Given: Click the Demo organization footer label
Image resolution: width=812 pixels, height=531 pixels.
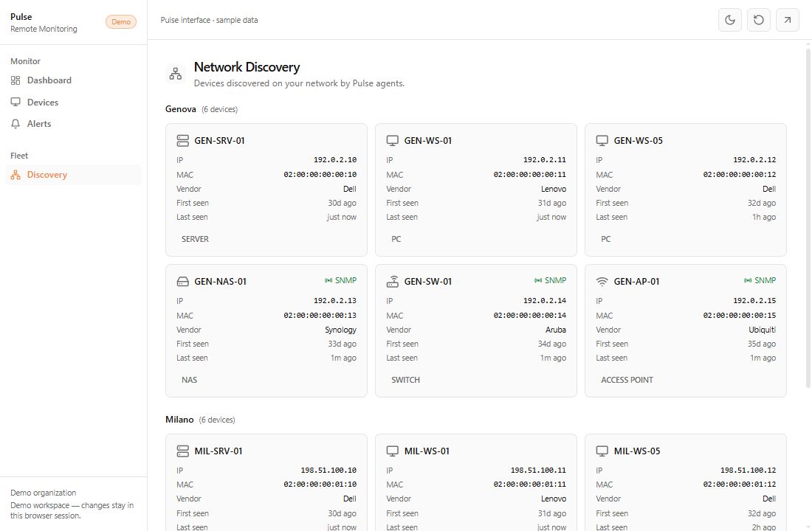Looking at the screenshot, I should (43, 493).
